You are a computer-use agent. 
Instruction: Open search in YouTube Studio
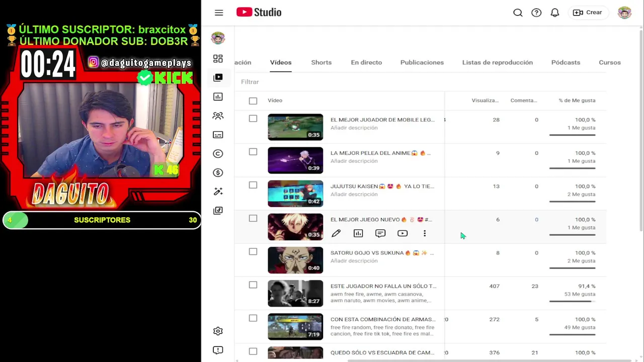coord(518,13)
